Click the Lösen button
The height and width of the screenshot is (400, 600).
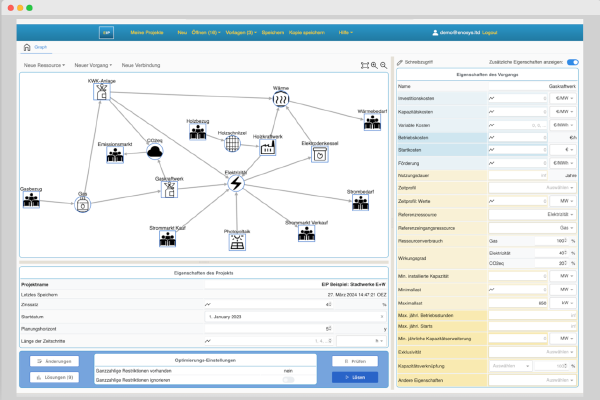355,377
